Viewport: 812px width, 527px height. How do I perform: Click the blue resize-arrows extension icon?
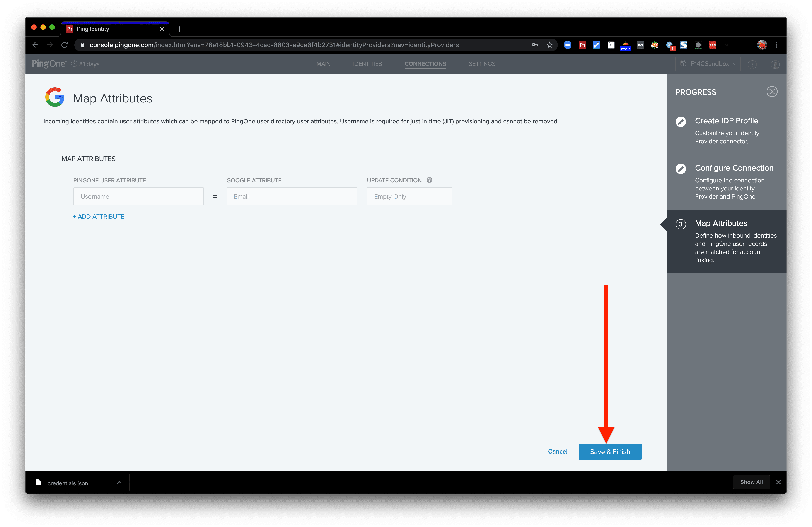[596, 45]
